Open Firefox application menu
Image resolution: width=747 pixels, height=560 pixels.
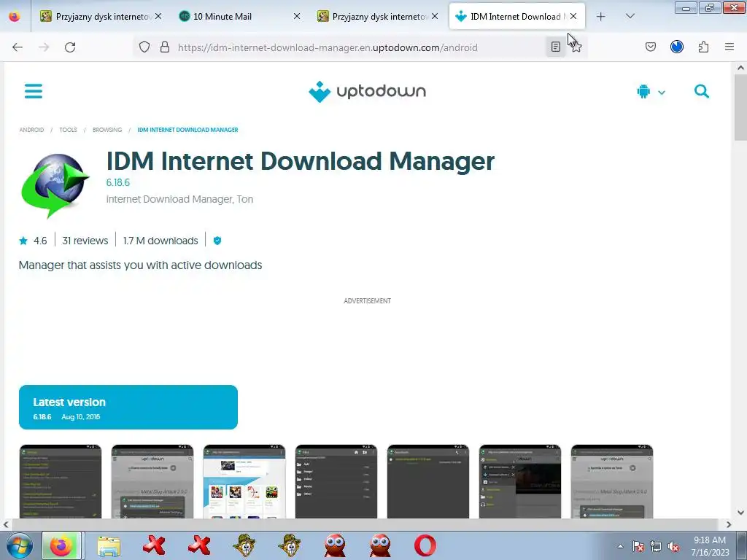pos(729,47)
